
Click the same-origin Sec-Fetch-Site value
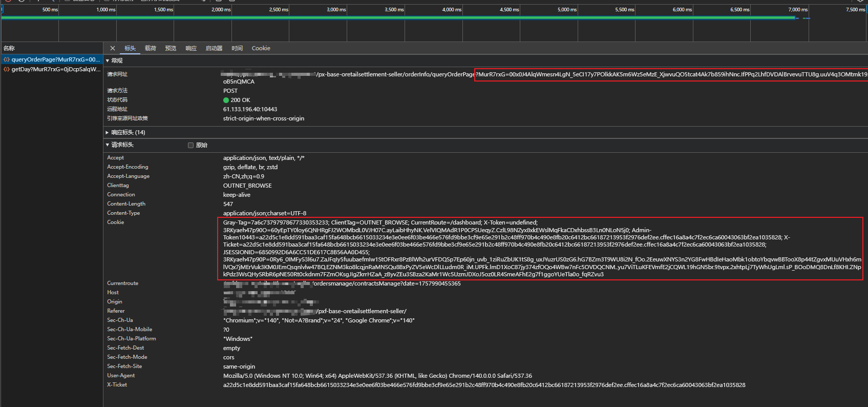[239, 367]
